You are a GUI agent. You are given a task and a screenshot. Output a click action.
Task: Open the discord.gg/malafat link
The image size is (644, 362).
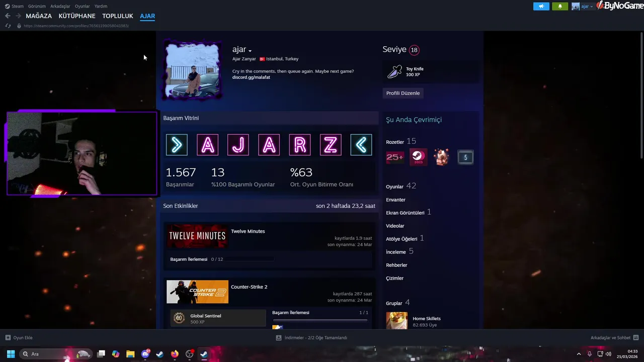tap(251, 77)
